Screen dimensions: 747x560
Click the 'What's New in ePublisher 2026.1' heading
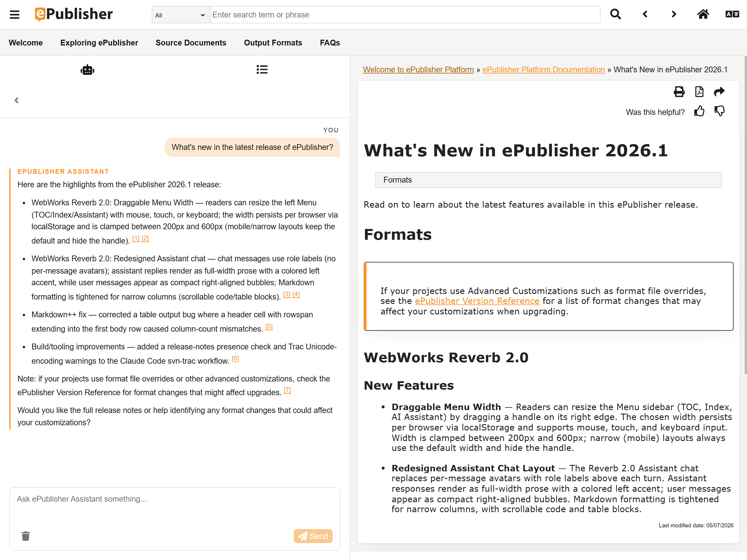tap(516, 150)
